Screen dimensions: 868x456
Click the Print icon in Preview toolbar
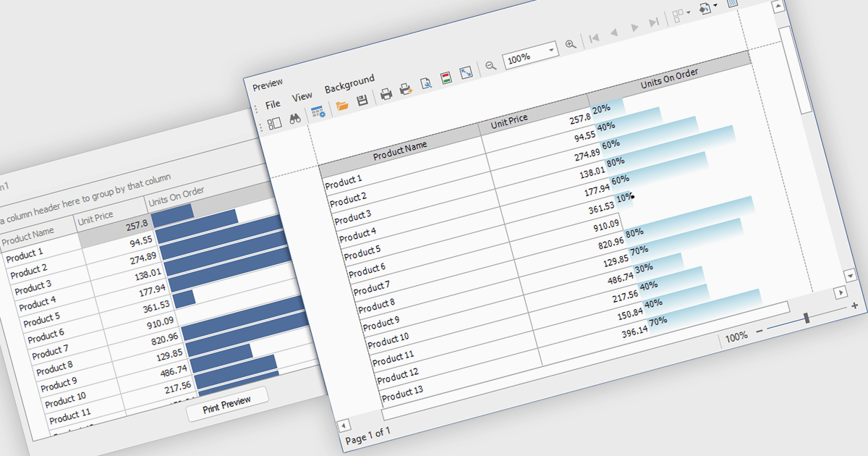(386, 93)
